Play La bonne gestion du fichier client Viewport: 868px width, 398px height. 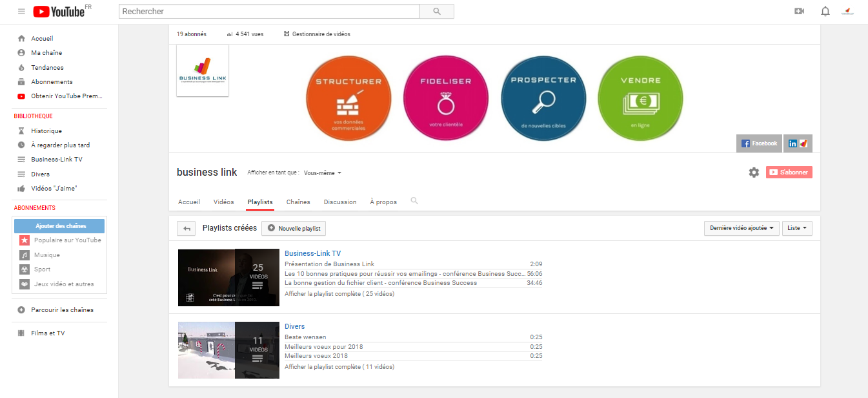click(381, 283)
